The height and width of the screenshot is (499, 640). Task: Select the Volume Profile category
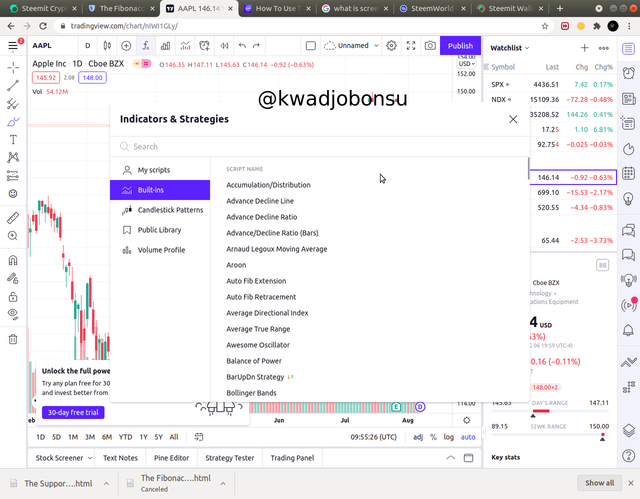click(x=160, y=250)
